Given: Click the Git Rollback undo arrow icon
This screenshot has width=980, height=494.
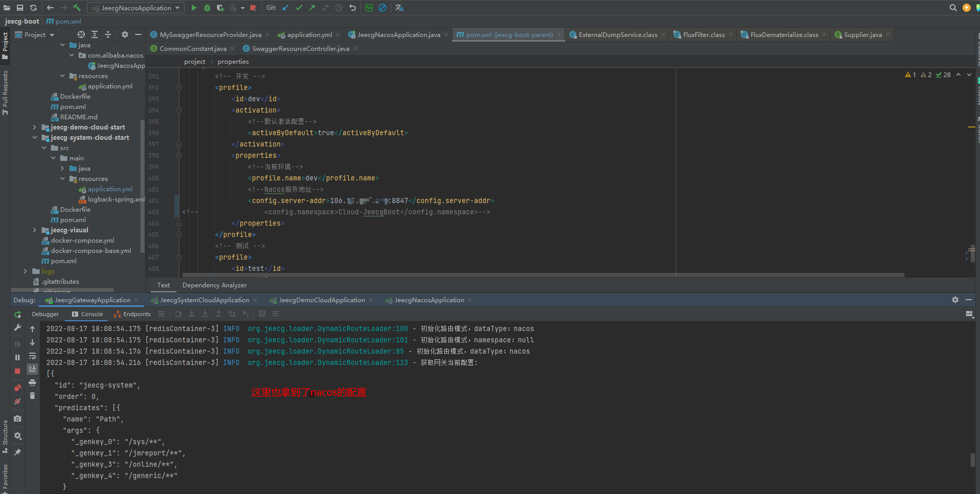Looking at the screenshot, I should pos(352,8).
